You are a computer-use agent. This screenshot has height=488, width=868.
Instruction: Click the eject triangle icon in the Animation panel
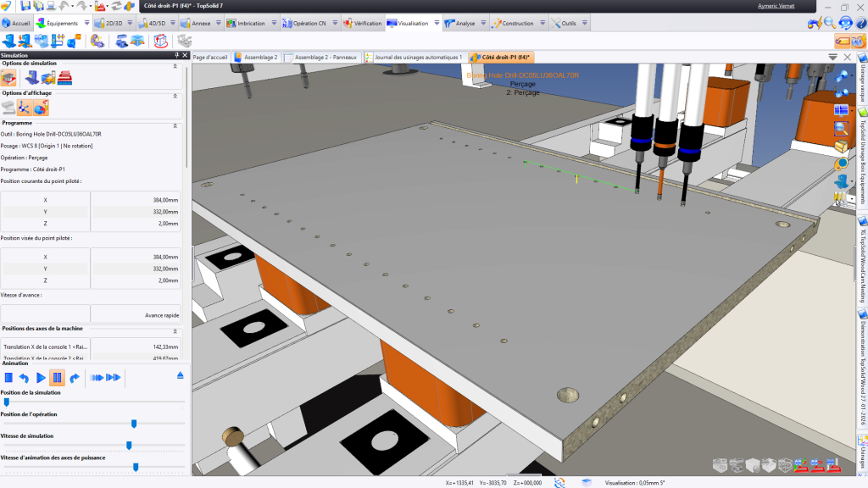tap(181, 375)
